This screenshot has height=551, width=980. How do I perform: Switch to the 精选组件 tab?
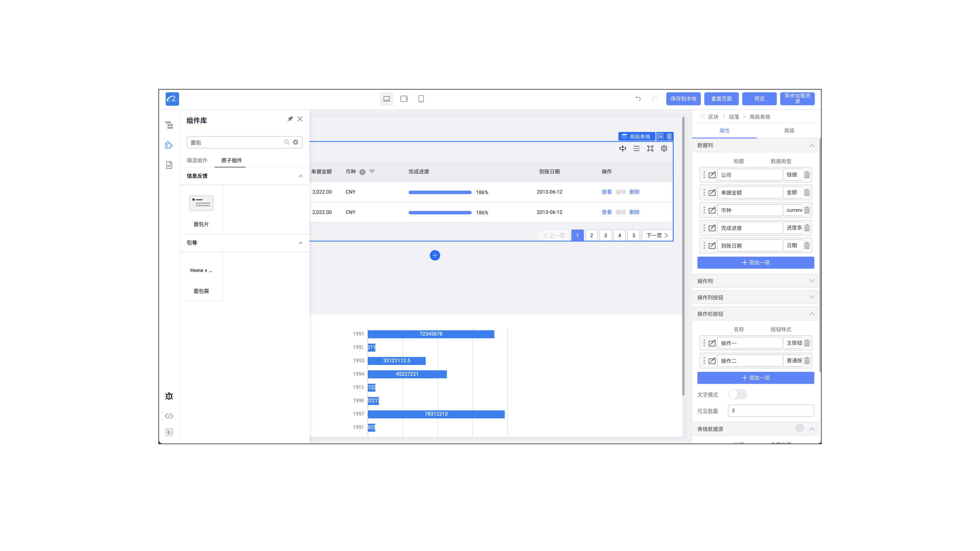pyautogui.click(x=197, y=160)
